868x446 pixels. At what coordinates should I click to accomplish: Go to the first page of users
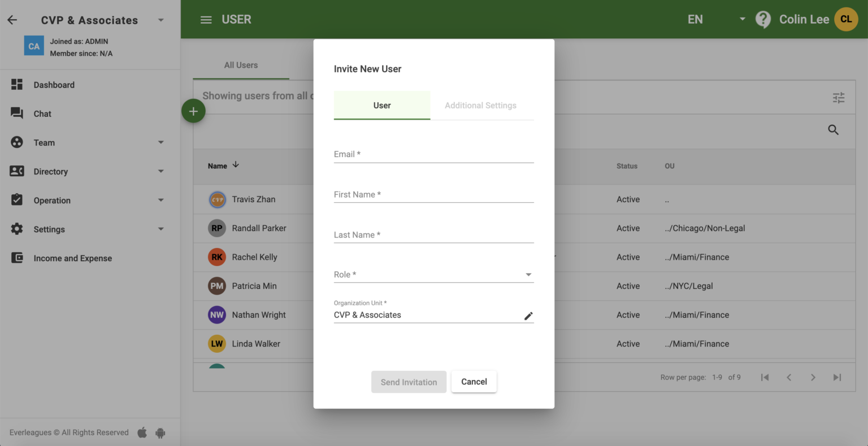click(765, 377)
